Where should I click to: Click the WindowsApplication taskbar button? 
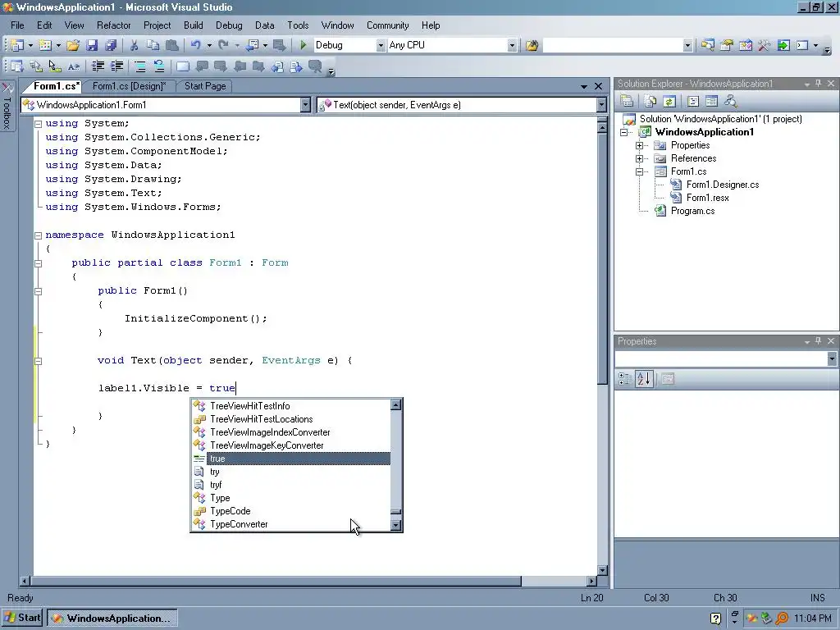click(x=112, y=619)
